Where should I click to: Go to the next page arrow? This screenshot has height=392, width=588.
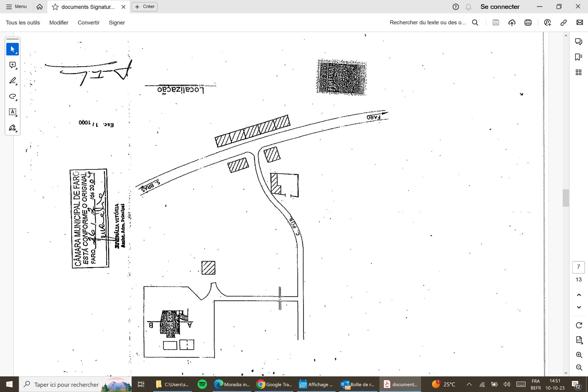pos(579,307)
